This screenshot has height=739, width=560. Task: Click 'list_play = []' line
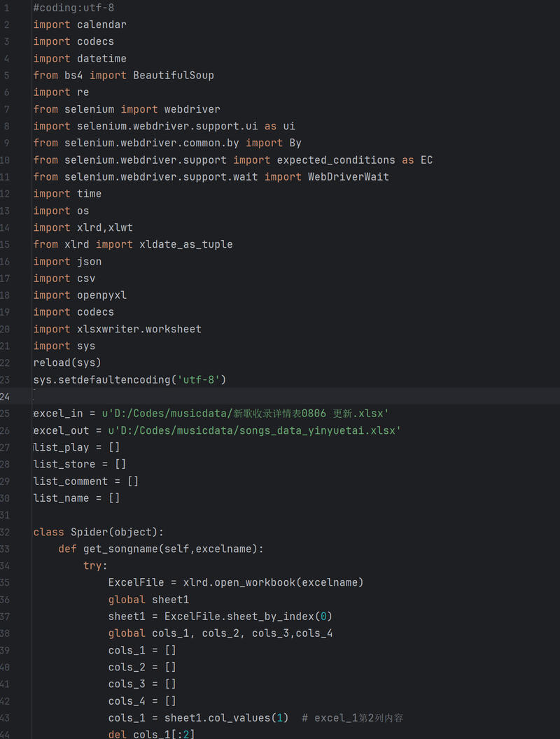point(77,448)
